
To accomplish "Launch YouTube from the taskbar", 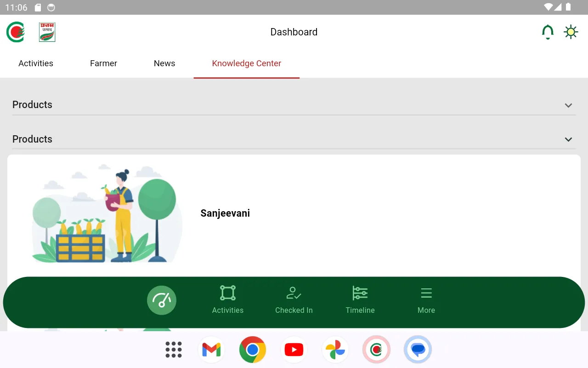I will point(294,350).
